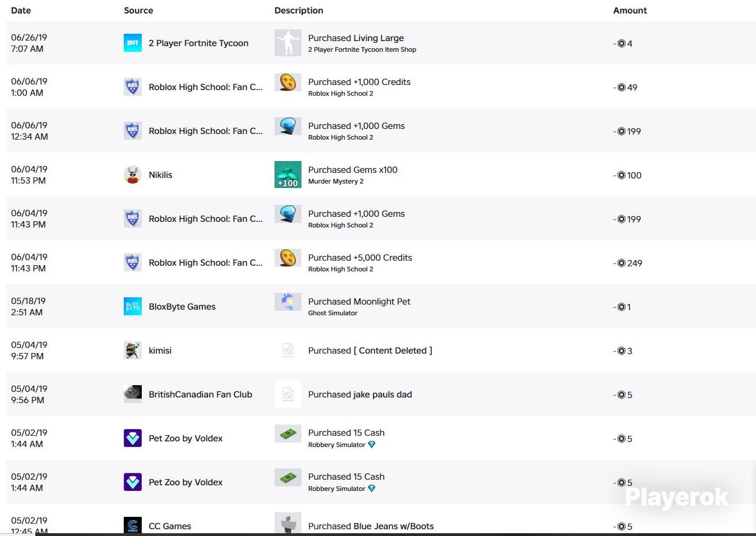Open the kimisi profile link
This screenshot has width=756, height=536.
click(160, 350)
